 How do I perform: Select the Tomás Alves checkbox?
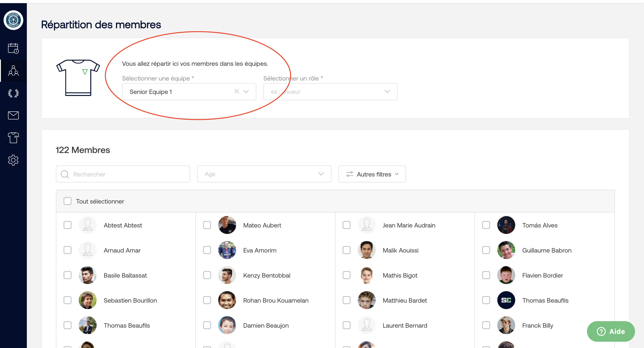click(486, 225)
